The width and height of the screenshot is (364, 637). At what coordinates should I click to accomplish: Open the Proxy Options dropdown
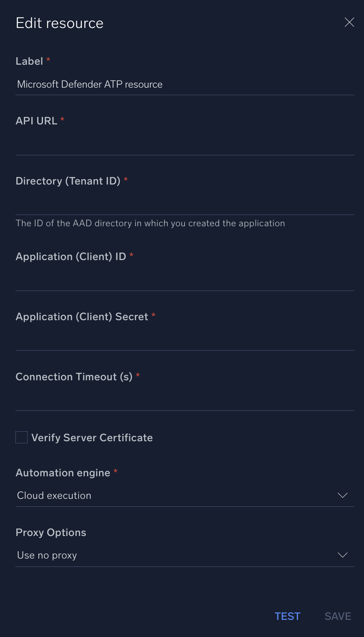[184, 555]
